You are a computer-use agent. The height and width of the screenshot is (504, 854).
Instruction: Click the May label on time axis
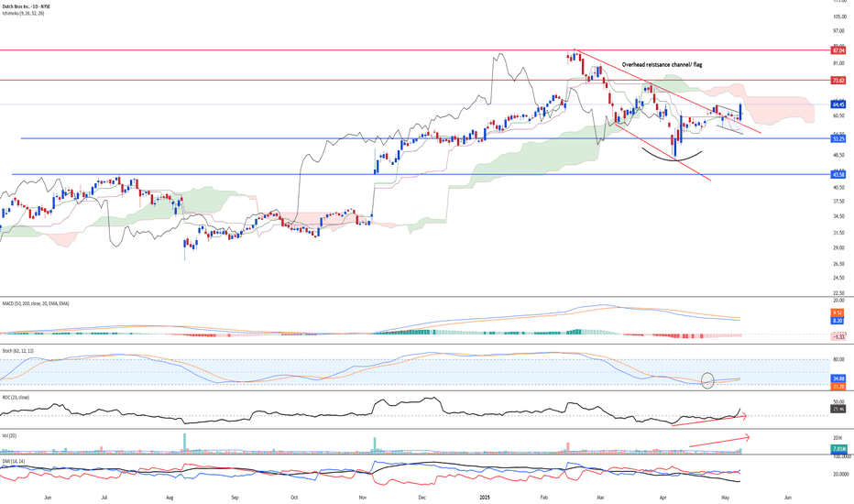pyautogui.click(x=725, y=498)
